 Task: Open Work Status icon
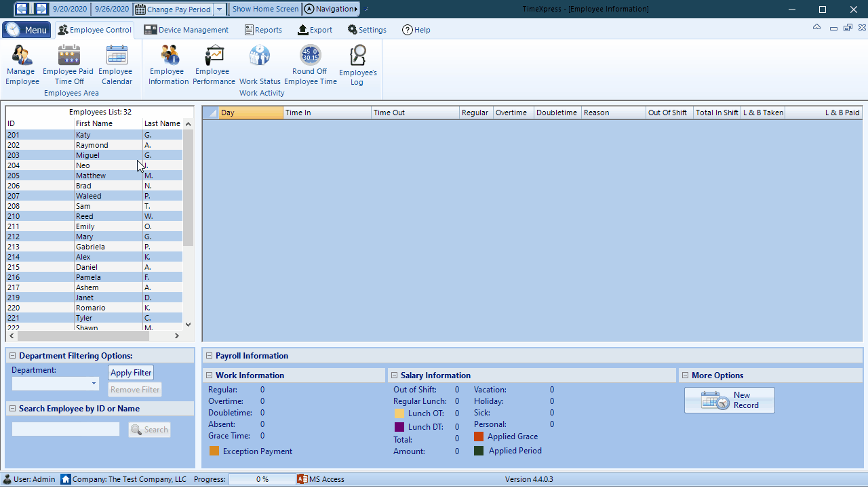260,56
